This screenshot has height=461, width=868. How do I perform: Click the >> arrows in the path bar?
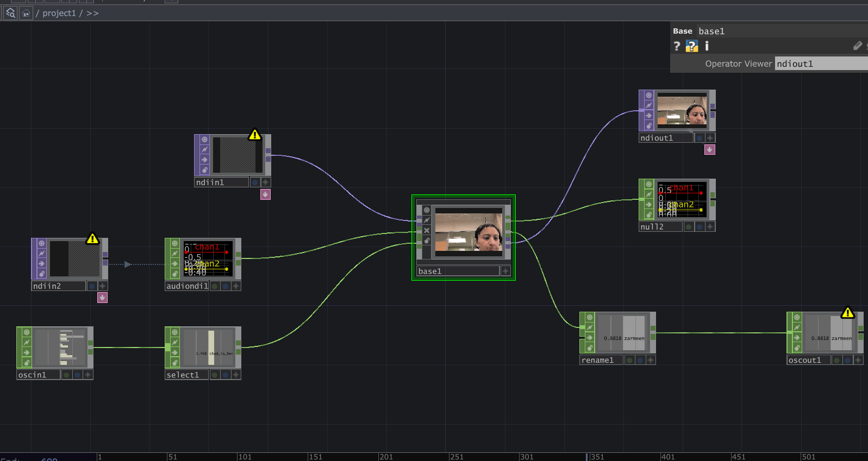(x=92, y=13)
